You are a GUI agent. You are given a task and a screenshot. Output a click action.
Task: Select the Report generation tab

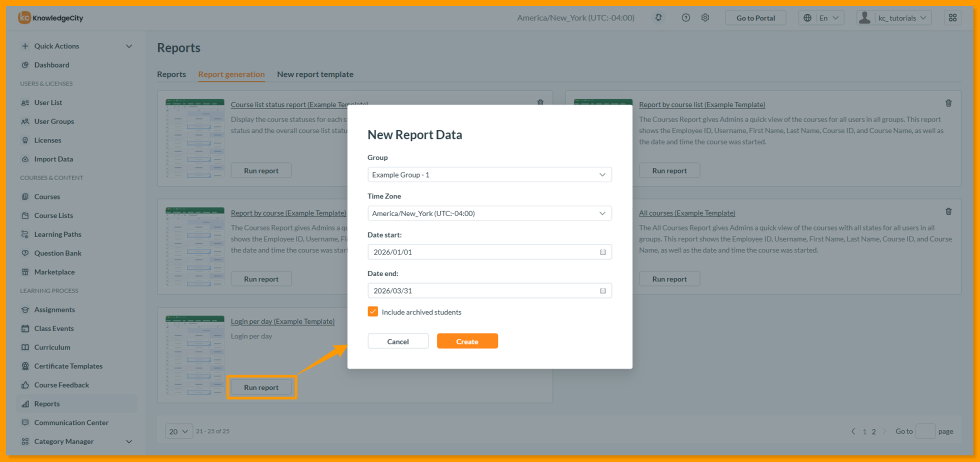point(231,74)
